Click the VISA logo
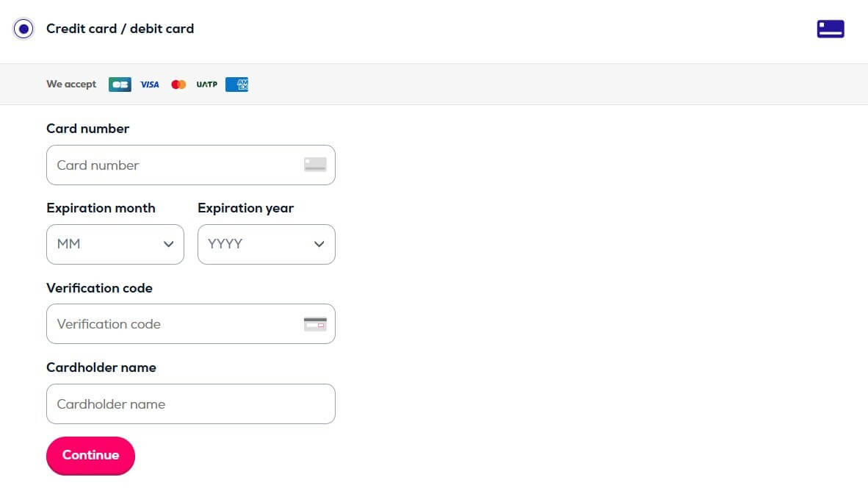This screenshot has height=491, width=868. (x=150, y=85)
